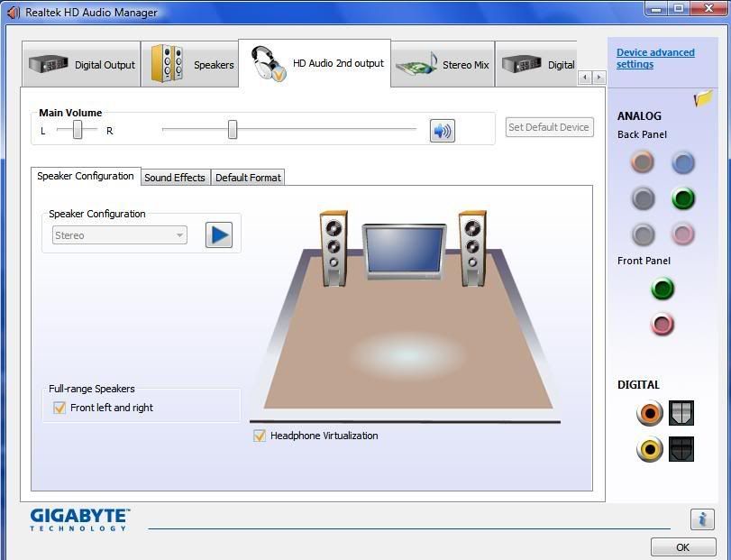Screen dimensions: 731x560
Task: Open the Sound Effects tab
Action: click(175, 178)
